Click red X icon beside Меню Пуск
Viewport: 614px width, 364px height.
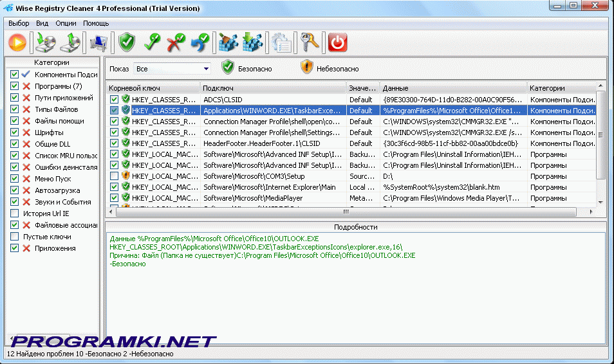[x=26, y=179]
